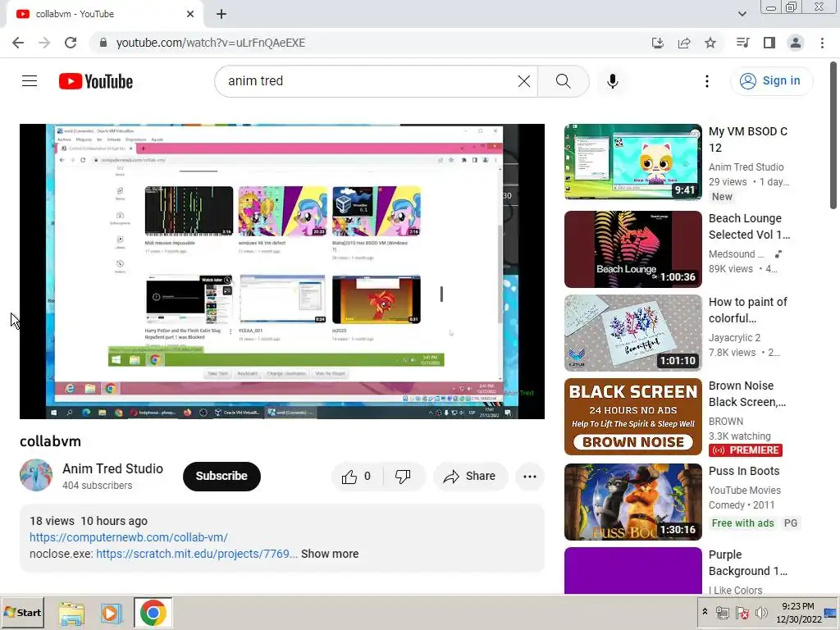
Task: Open the My VM BSOD thumbnail
Action: click(x=632, y=162)
